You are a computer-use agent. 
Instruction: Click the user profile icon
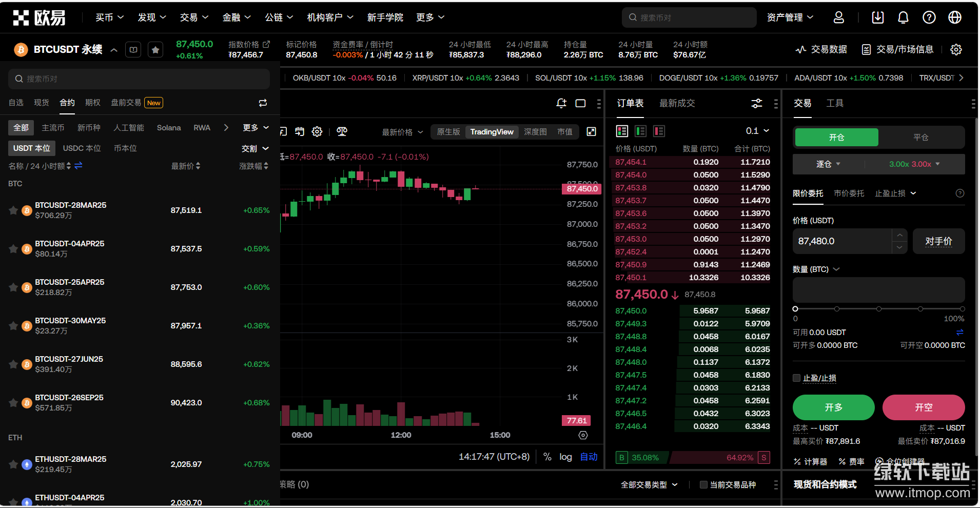click(839, 17)
